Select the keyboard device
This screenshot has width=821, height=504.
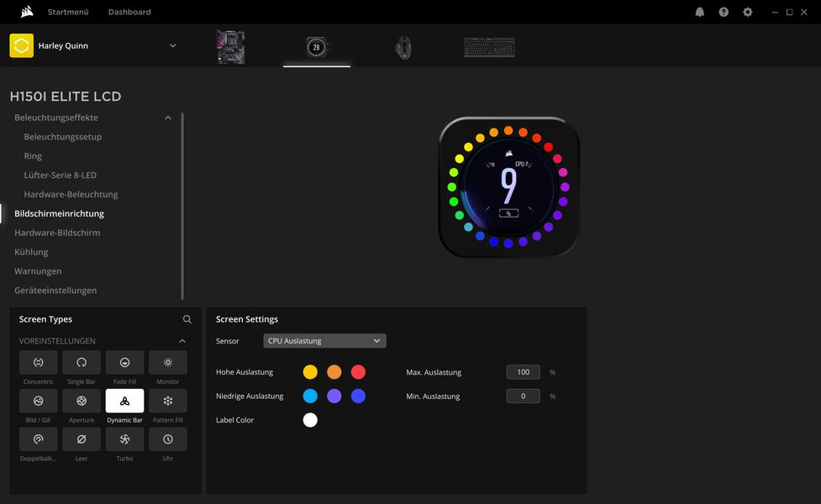coord(490,47)
